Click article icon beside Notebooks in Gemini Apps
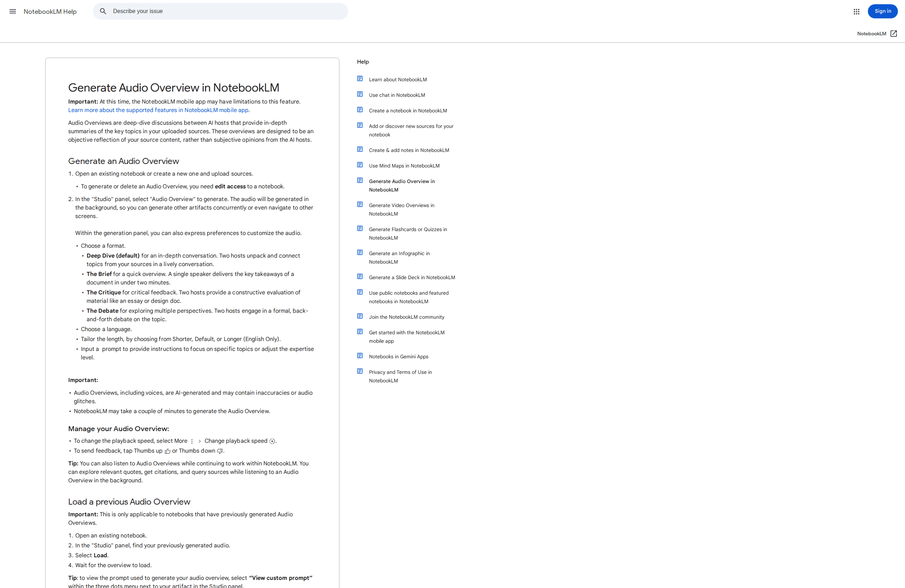This screenshot has height=588, width=905. point(360,356)
